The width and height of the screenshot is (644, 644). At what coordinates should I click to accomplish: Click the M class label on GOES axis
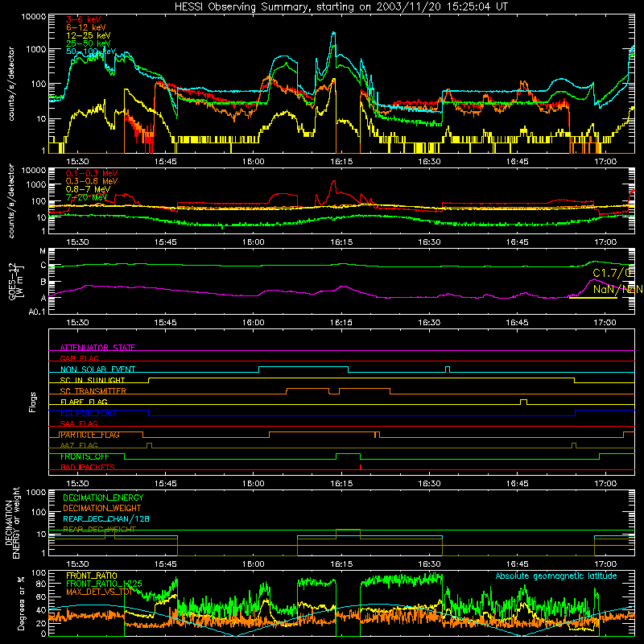pos(43,251)
